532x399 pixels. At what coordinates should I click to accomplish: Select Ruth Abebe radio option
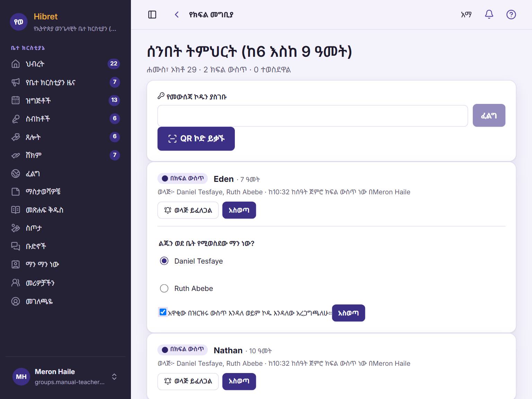[x=164, y=288]
